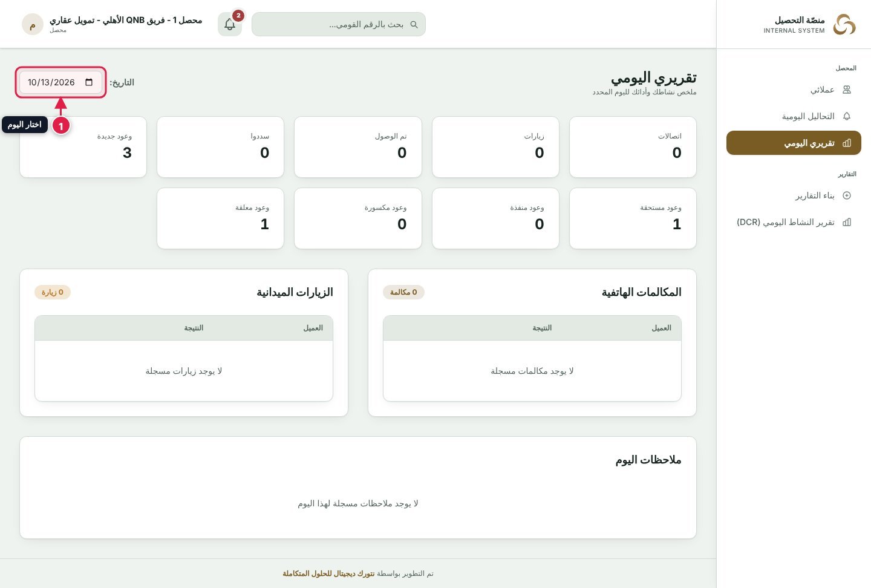Click the زيارات stat card

[x=495, y=147]
